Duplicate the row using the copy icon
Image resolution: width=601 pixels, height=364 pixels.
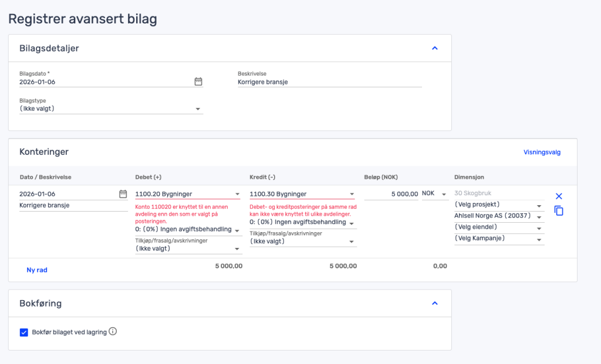click(x=558, y=210)
